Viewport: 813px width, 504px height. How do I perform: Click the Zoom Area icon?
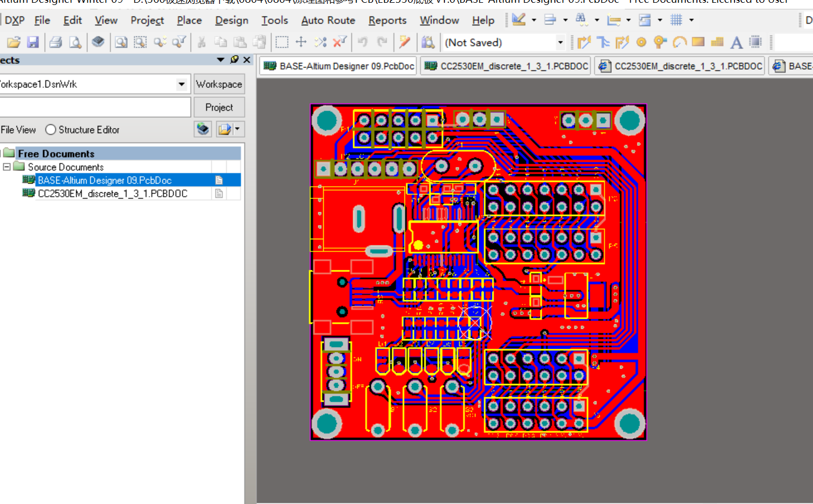point(140,42)
